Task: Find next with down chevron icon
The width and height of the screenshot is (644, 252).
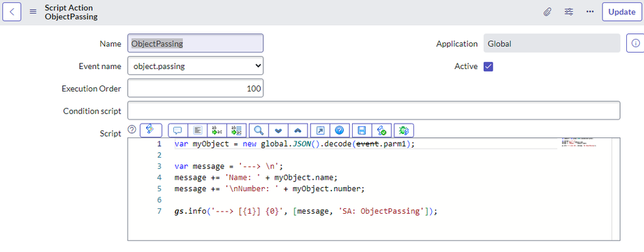Action: coord(278,130)
